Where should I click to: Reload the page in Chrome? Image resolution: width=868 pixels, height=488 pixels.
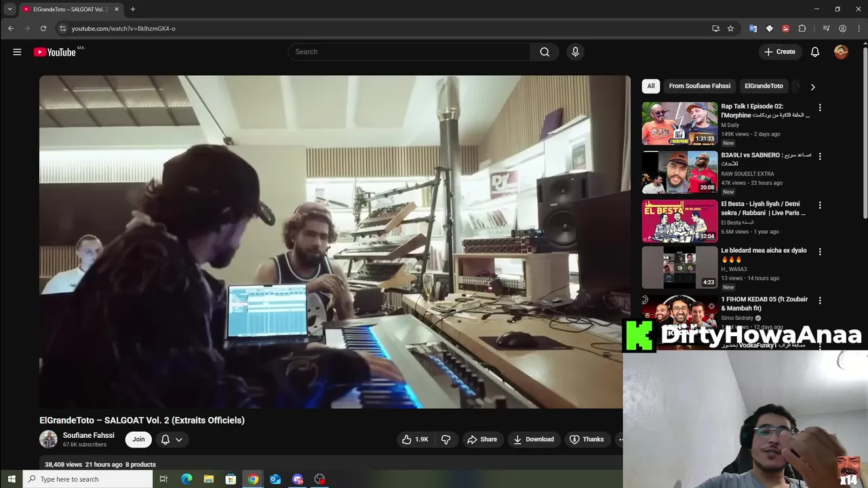click(43, 28)
